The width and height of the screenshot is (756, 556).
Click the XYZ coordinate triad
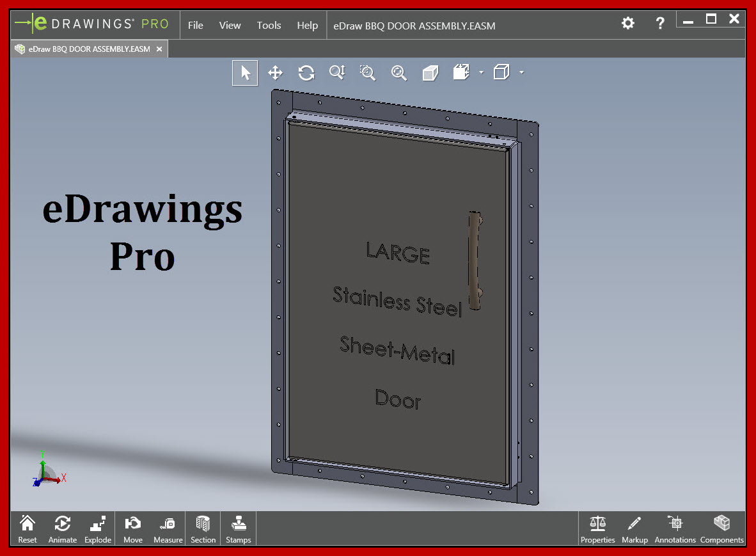[x=48, y=469]
